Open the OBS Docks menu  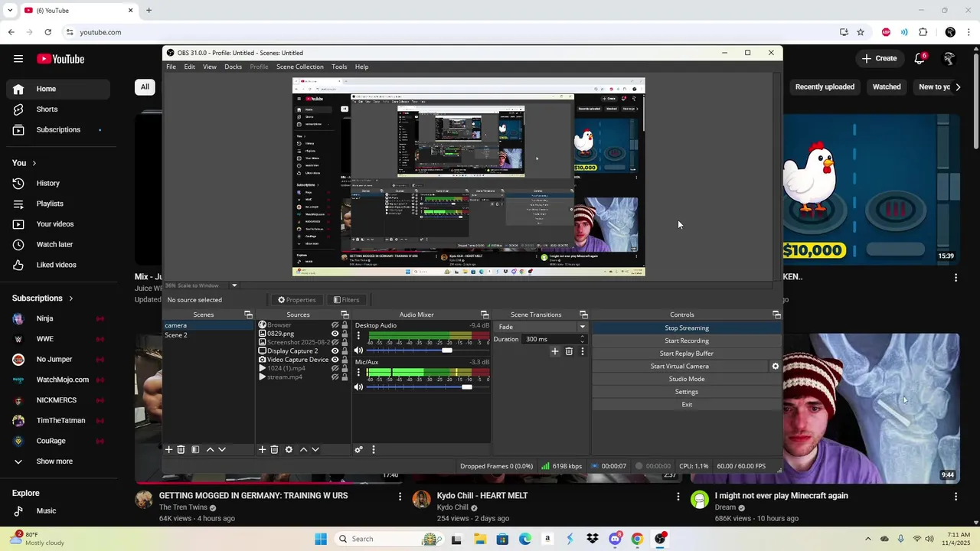[x=233, y=67]
